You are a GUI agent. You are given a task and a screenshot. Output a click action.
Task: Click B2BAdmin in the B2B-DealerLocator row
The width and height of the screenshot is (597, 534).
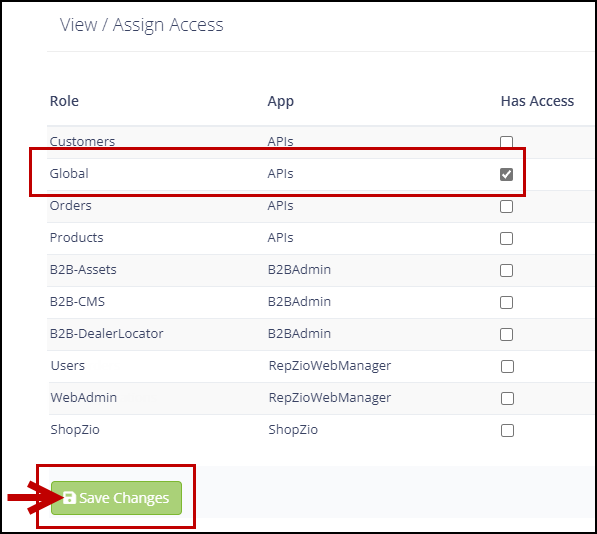(299, 333)
